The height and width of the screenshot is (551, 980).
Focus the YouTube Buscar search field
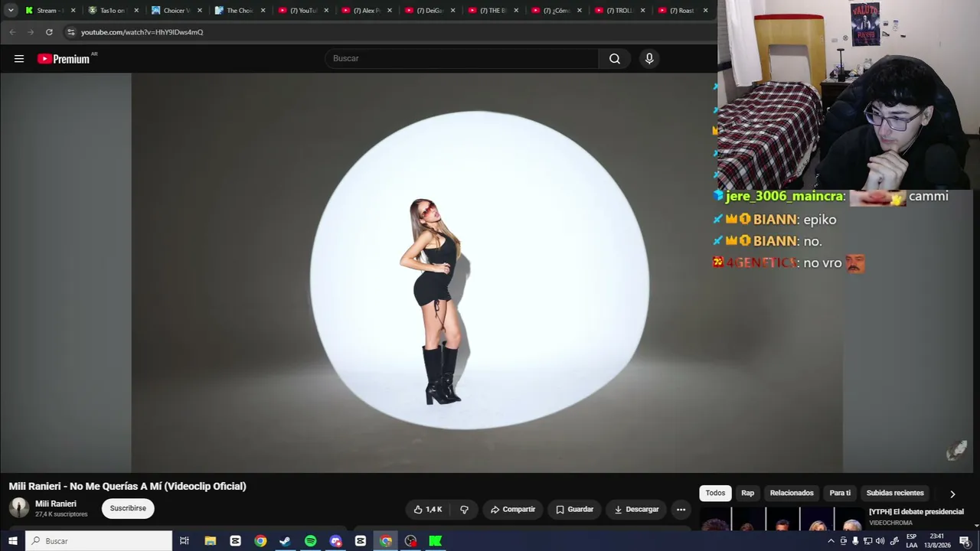click(x=462, y=59)
